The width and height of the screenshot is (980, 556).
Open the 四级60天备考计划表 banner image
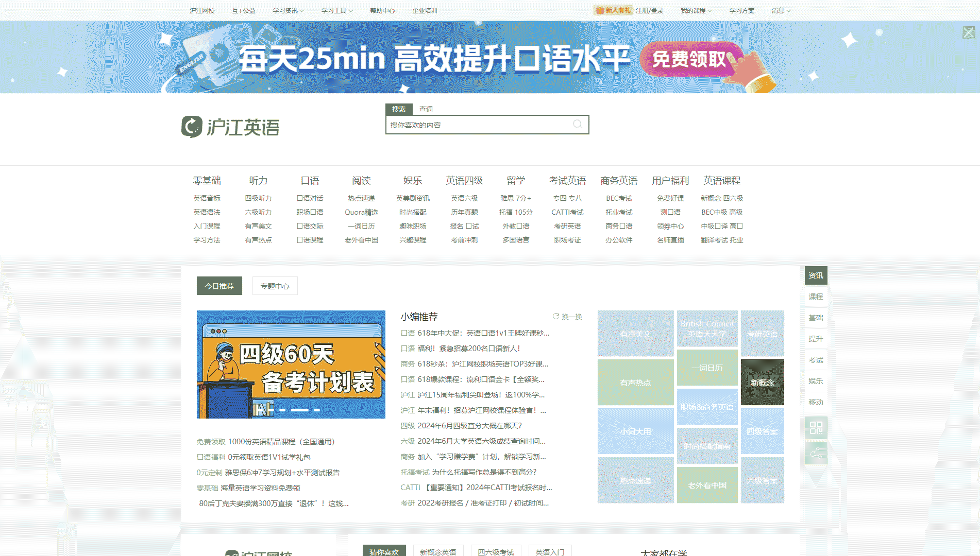(291, 364)
